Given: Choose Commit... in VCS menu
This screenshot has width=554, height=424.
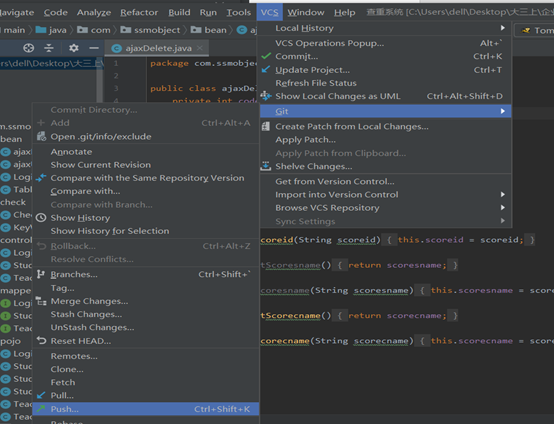Looking at the screenshot, I should [x=385, y=56].
